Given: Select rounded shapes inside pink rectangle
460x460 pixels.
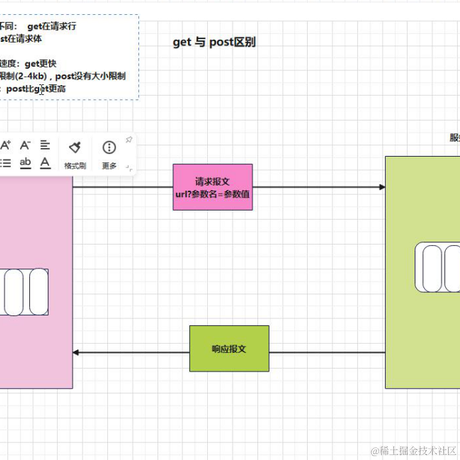Looking at the screenshot, I should [24, 292].
